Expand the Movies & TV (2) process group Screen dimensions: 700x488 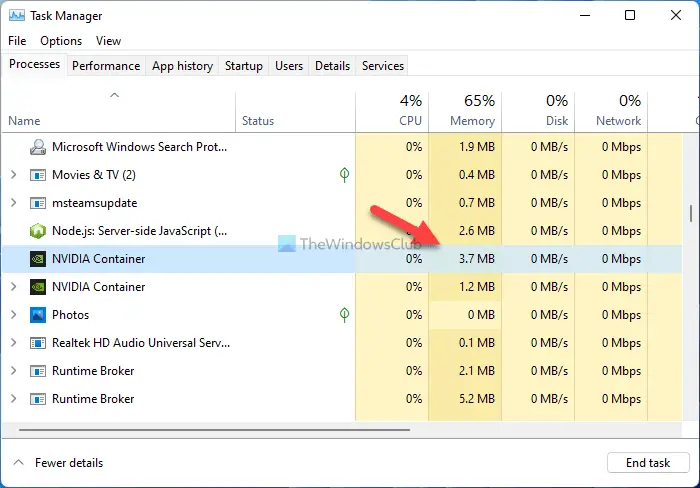tap(14, 175)
